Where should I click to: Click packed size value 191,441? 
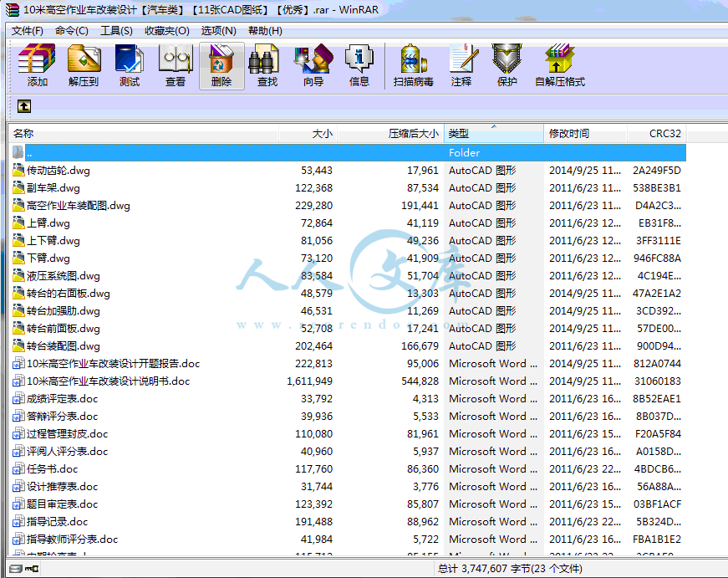420,206
